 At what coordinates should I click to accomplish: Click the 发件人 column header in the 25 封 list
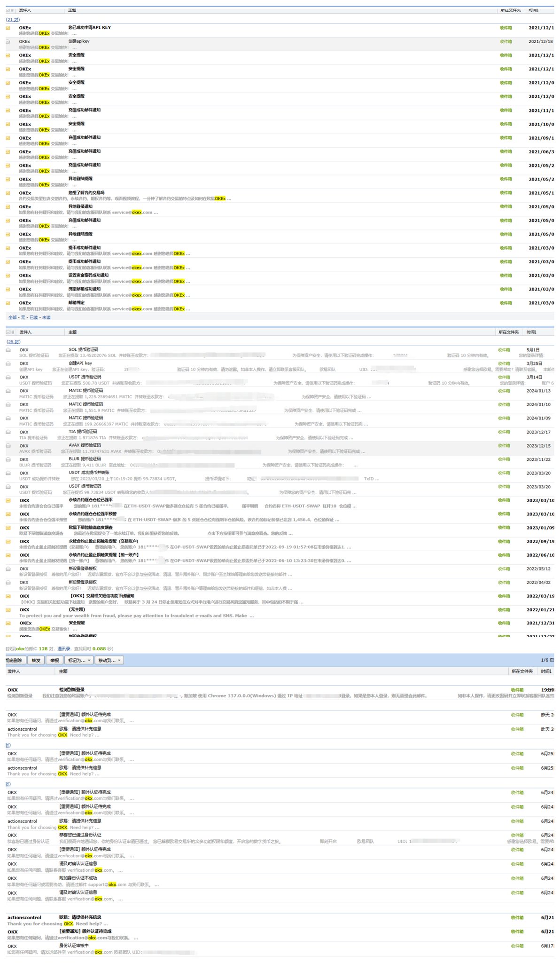(25, 332)
